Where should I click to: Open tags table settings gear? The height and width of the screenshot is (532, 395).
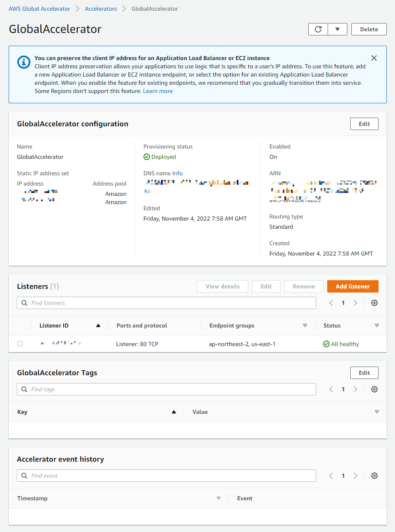click(x=374, y=389)
